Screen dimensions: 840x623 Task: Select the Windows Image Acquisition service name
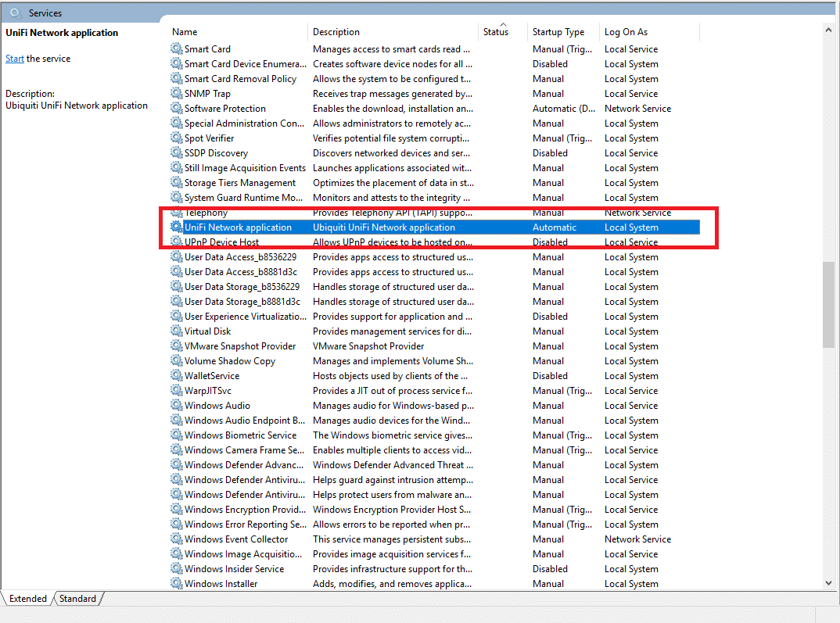(x=243, y=554)
